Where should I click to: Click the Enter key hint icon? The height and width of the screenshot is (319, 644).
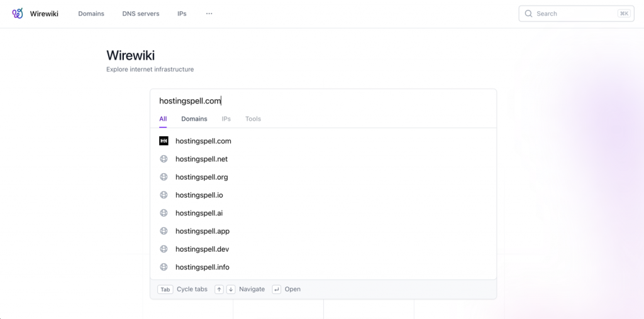click(277, 289)
